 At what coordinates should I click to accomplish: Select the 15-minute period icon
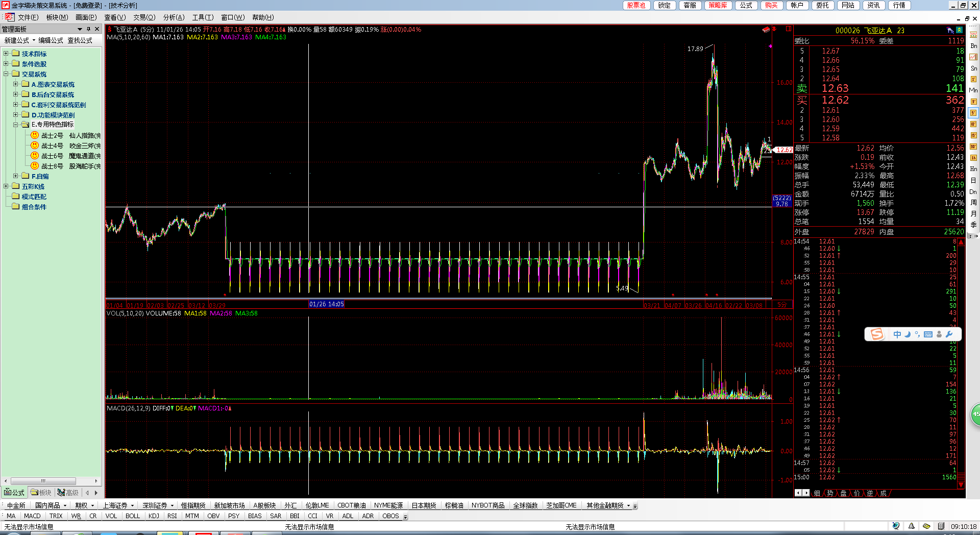[x=973, y=135]
